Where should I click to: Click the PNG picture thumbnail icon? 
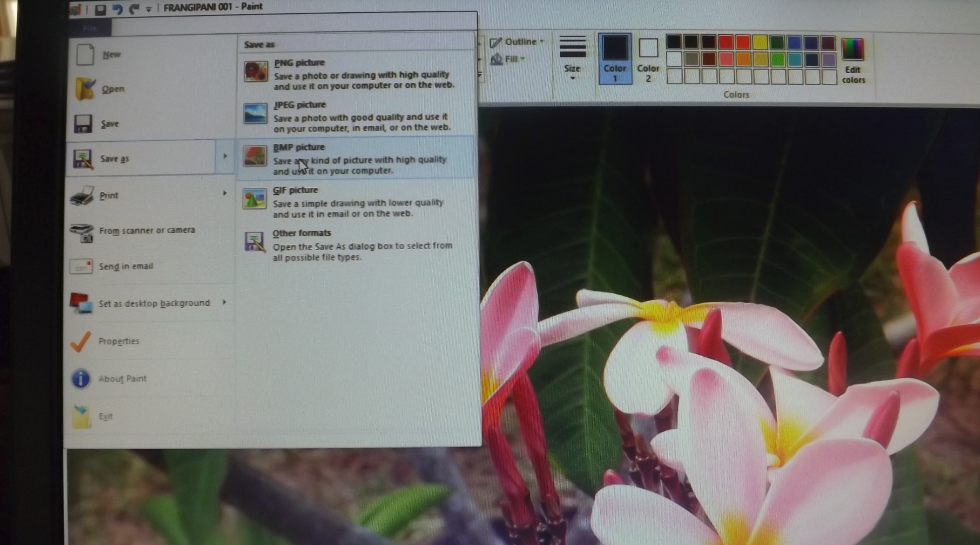tap(256, 72)
